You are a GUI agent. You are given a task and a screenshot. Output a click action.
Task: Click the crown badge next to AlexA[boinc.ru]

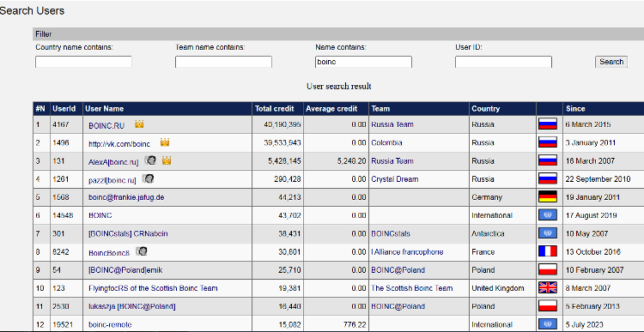pyautogui.click(x=167, y=160)
